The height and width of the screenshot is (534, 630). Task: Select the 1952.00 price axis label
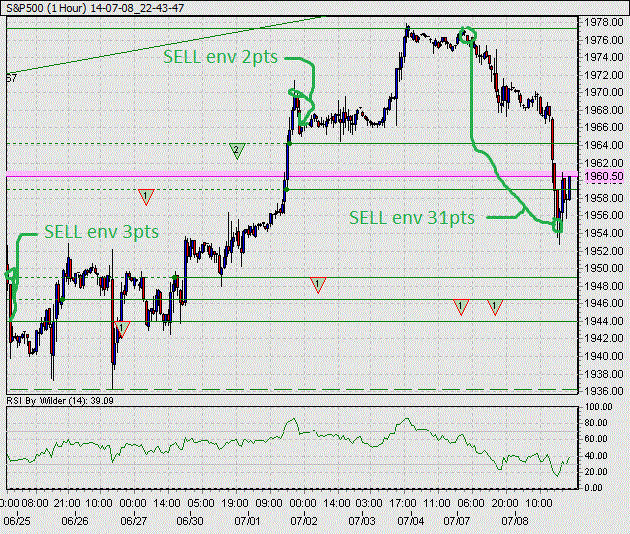[604, 251]
